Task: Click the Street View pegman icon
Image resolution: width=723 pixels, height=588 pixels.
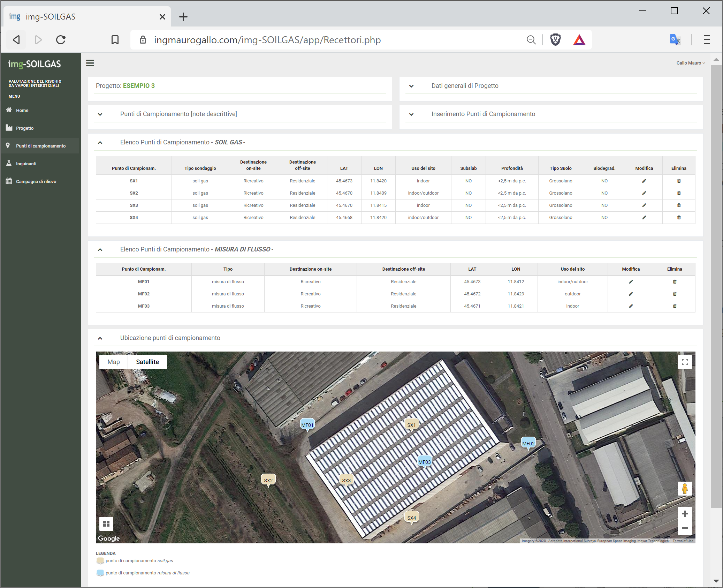Action: coord(684,489)
